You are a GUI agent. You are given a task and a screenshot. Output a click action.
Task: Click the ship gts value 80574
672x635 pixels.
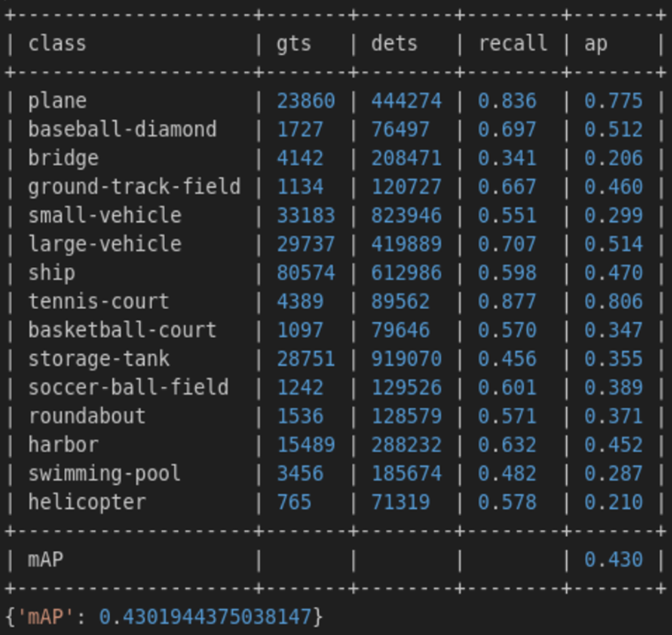(x=306, y=273)
